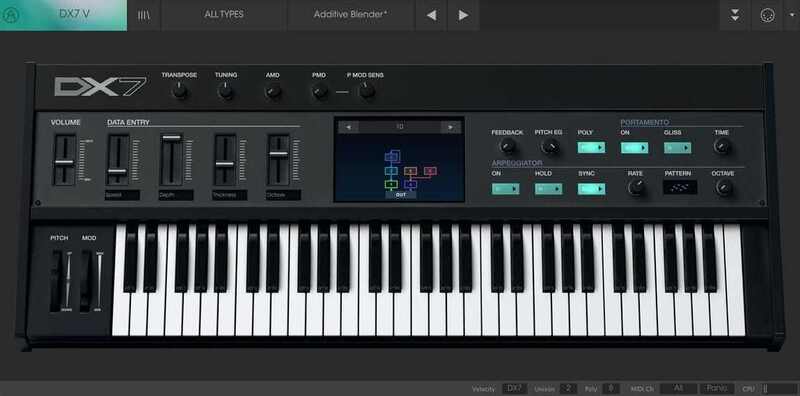Click the Additive Blender preset name
Viewport: 800px width, 396px height.
[x=350, y=15]
